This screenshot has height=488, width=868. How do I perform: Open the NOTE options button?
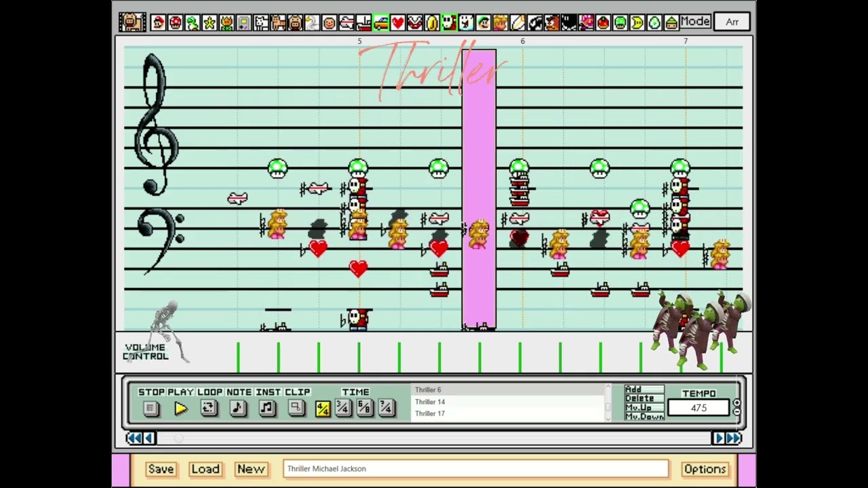pos(238,408)
